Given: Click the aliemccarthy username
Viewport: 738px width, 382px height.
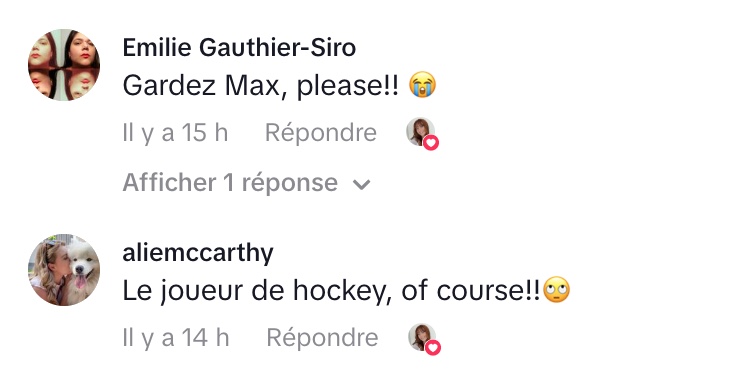Looking at the screenshot, I should pos(198,253).
